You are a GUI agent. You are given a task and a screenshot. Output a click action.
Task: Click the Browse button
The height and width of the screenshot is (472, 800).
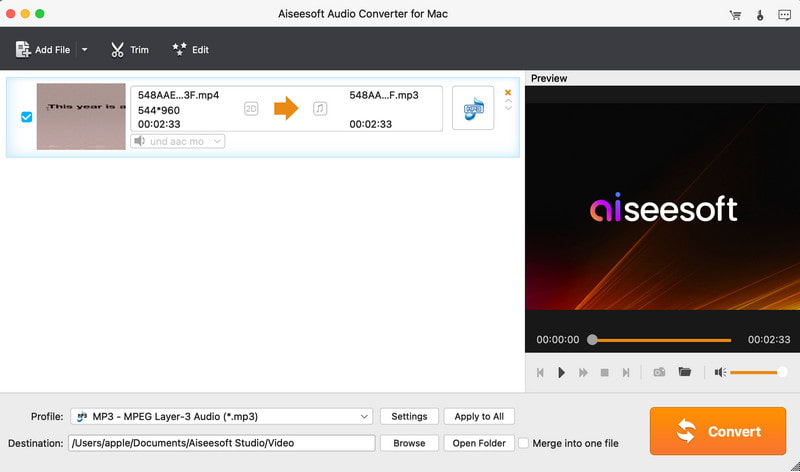tap(409, 443)
